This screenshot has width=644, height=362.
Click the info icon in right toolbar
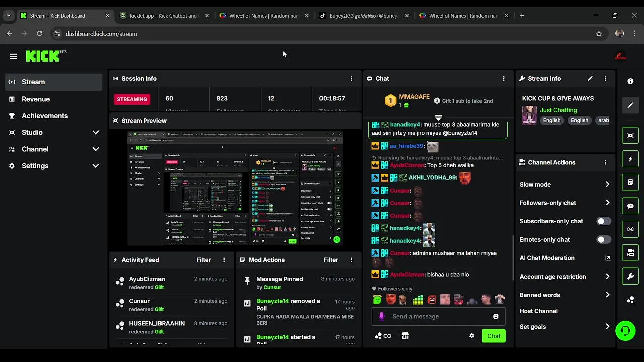(630, 81)
